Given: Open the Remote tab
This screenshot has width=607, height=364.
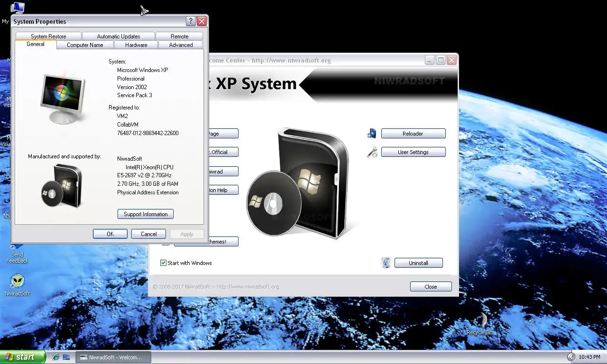Looking at the screenshot, I should tap(180, 36).
